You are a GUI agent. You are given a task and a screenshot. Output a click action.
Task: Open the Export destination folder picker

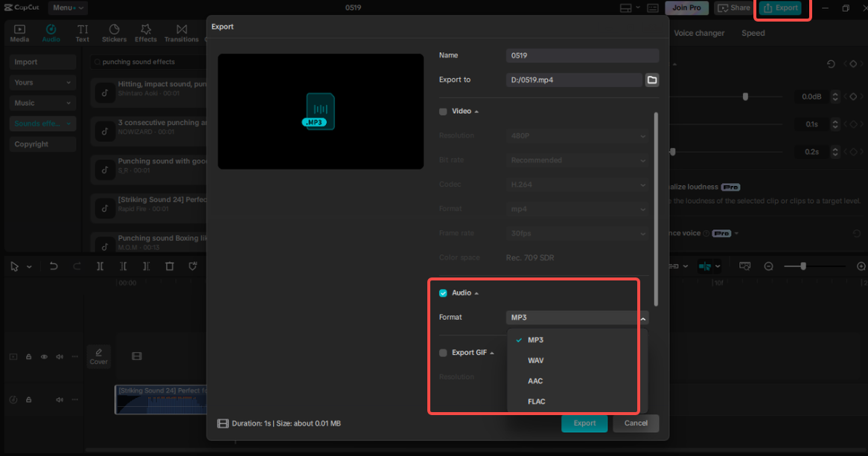(651, 80)
